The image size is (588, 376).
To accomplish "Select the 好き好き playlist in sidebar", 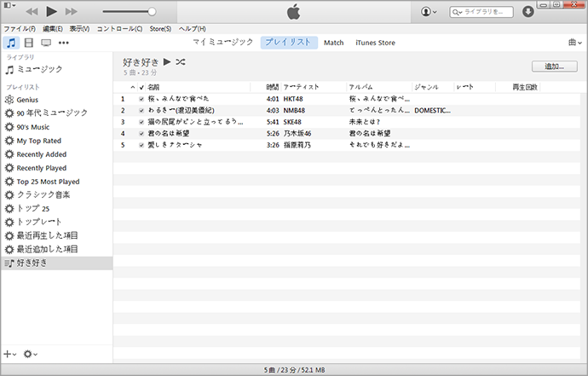I will tap(56, 263).
